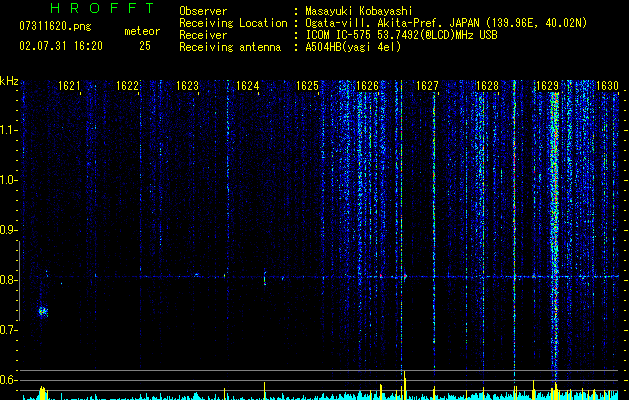Click the kHz axis unit label
The image size is (629, 400).
pyautogui.click(x=9, y=81)
